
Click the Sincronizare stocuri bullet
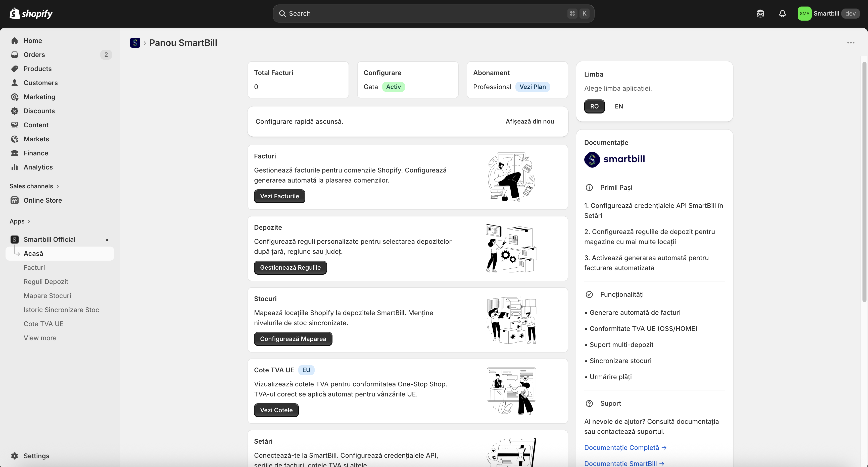click(618, 361)
